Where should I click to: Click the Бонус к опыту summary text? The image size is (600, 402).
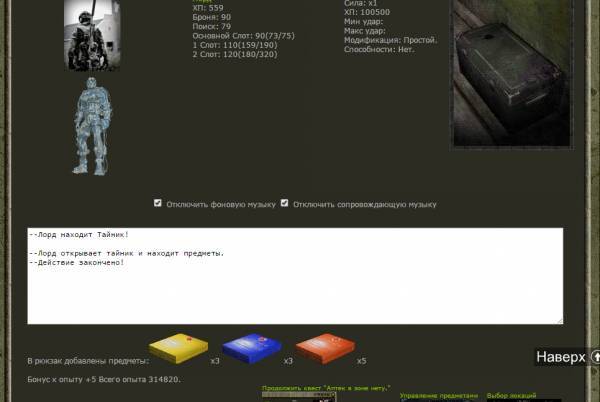(104, 380)
